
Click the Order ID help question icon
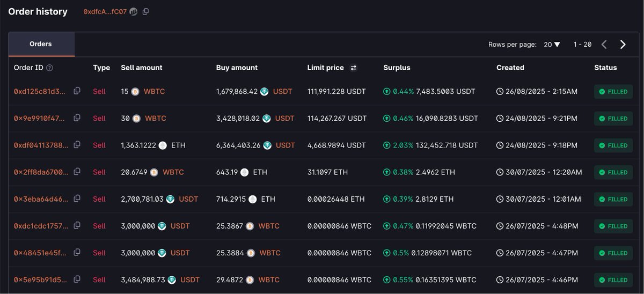[x=50, y=68]
